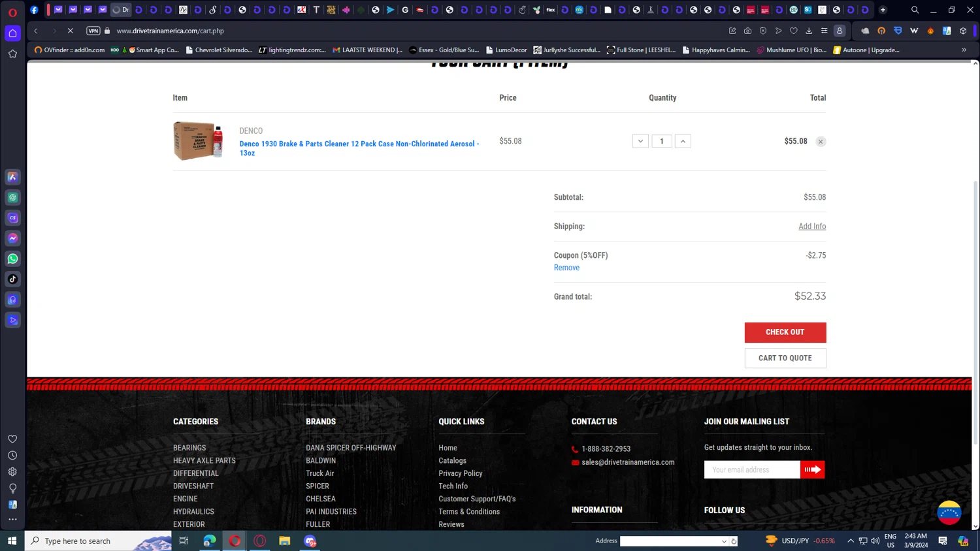
Task: Open taskbar Address dropdown arrow
Action: click(724, 541)
